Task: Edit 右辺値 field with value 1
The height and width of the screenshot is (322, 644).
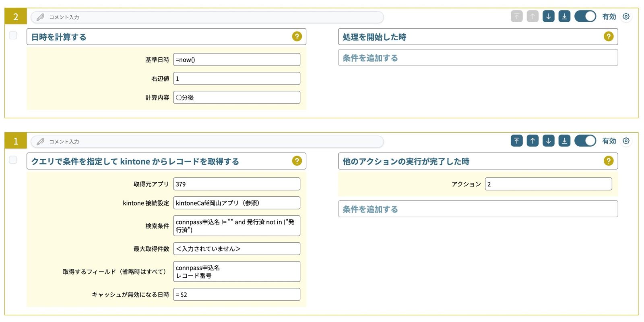Action: coord(237,79)
